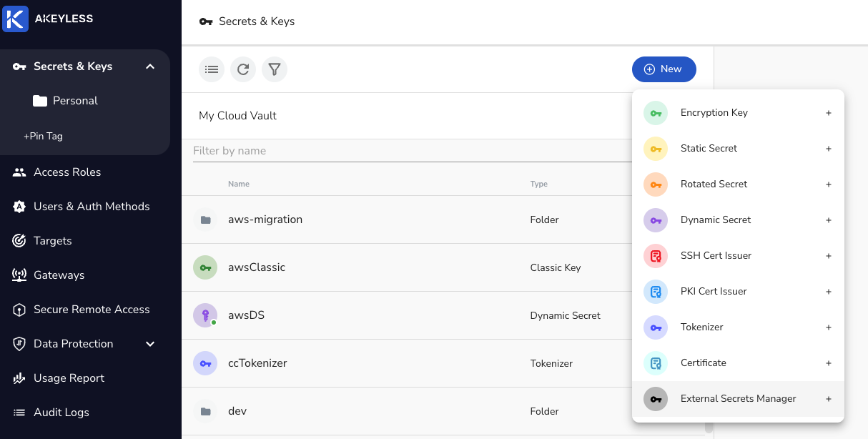Viewport: 868px width, 439px height.
Task: Click the Static Secret yellow icon
Action: pos(656,149)
